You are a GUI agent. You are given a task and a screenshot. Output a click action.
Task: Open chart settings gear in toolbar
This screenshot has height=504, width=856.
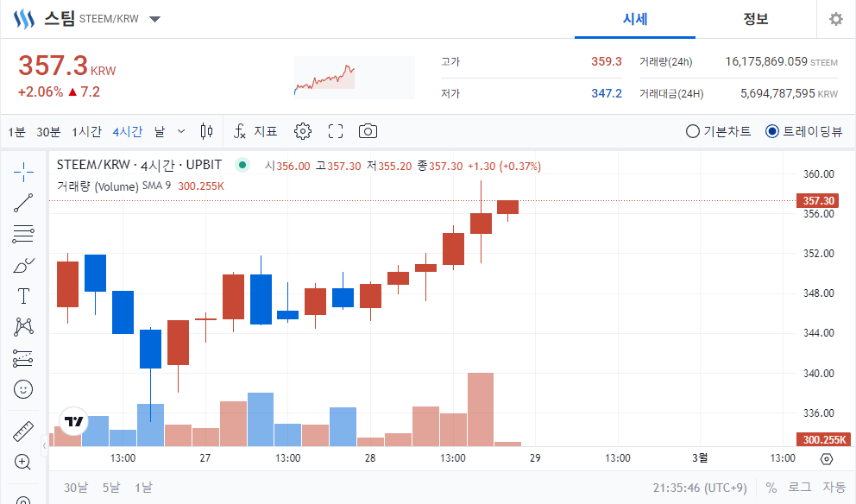[302, 131]
